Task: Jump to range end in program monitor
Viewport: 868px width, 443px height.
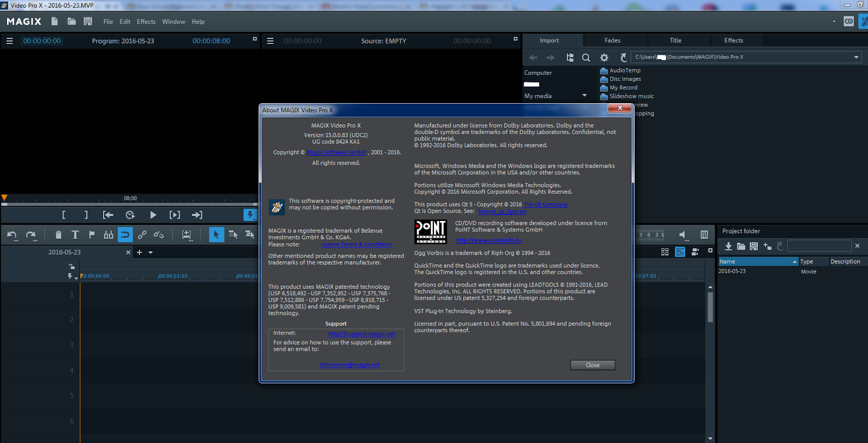Action: pos(197,215)
